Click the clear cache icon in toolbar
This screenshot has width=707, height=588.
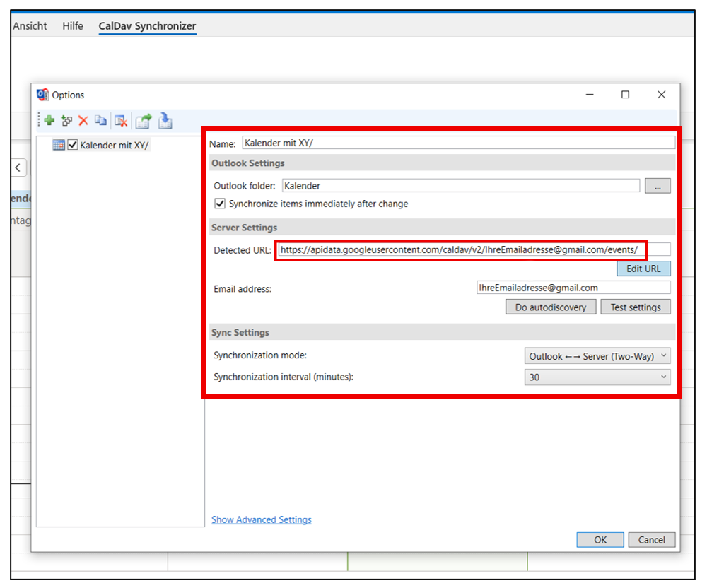click(121, 121)
